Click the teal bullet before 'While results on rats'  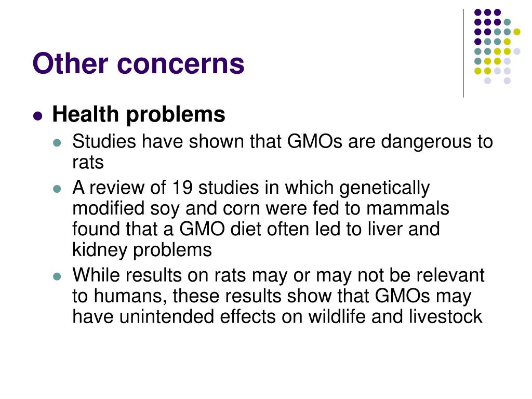(57, 276)
